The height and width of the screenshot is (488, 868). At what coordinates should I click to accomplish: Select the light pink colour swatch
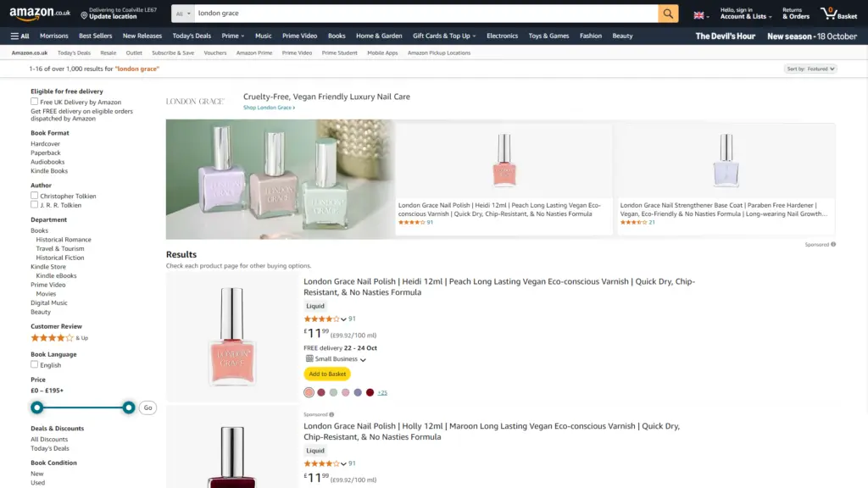[x=346, y=392]
